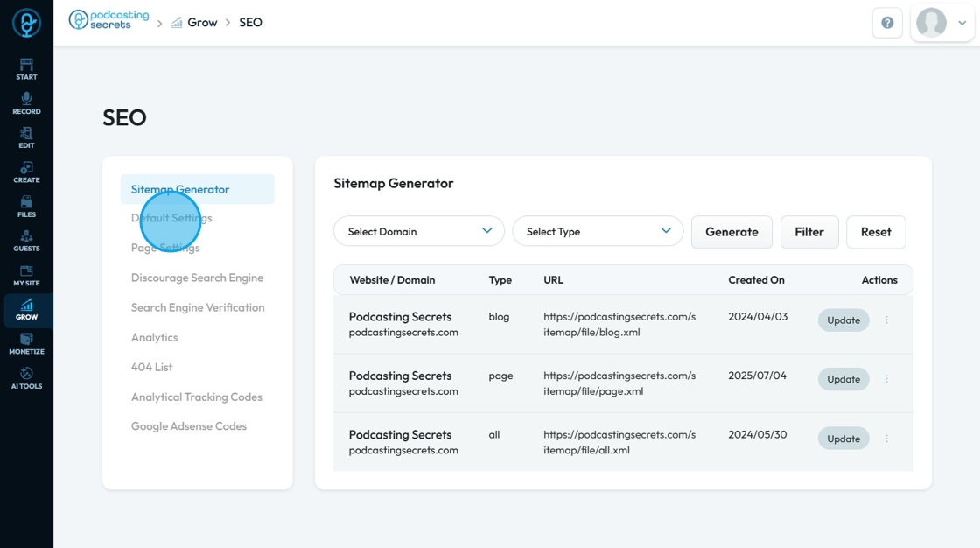Viewport: 980px width, 548px height.
Task: Expand the Select Type dropdown
Action: pyautogui.click(x=597, y=231)
